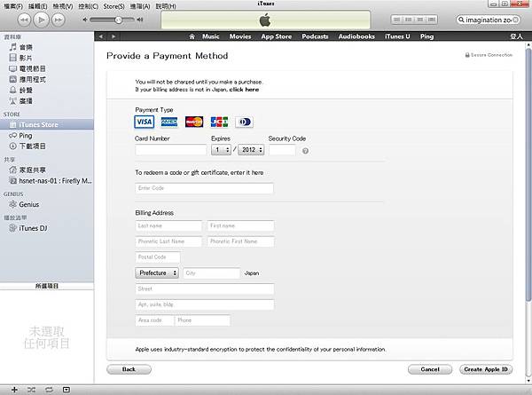Navigate forward with store right arrow

coord(113,36)
